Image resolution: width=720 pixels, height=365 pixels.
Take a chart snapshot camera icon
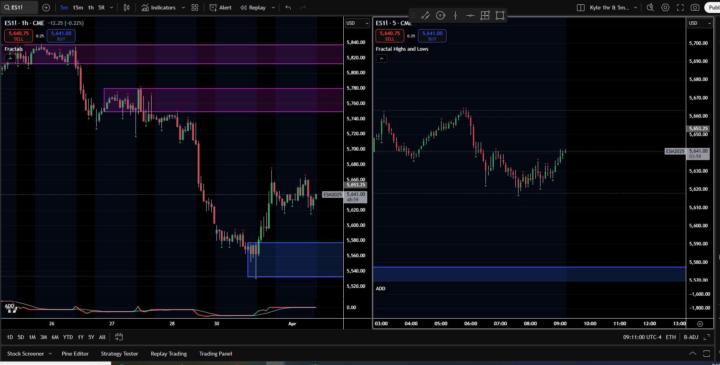[x=695, y=7]
